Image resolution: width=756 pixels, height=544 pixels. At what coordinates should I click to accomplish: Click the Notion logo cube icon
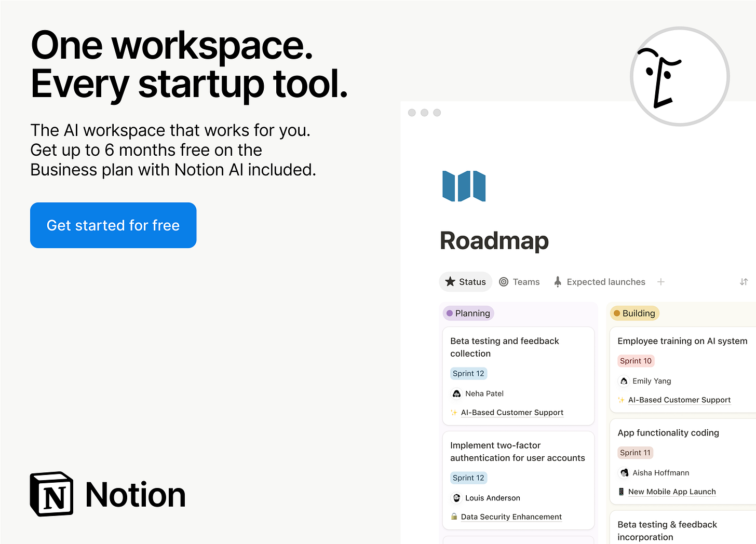coord(51,494)
